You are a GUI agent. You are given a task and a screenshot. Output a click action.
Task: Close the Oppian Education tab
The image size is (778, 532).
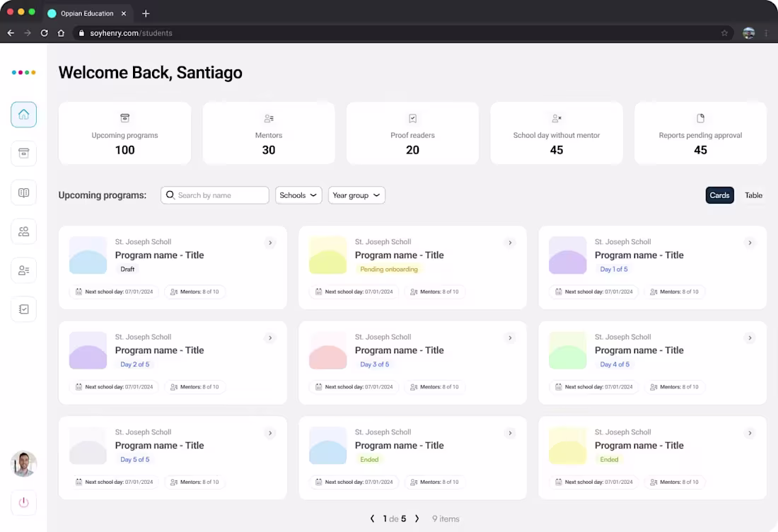pyautogui.click(x=124, y=13)
